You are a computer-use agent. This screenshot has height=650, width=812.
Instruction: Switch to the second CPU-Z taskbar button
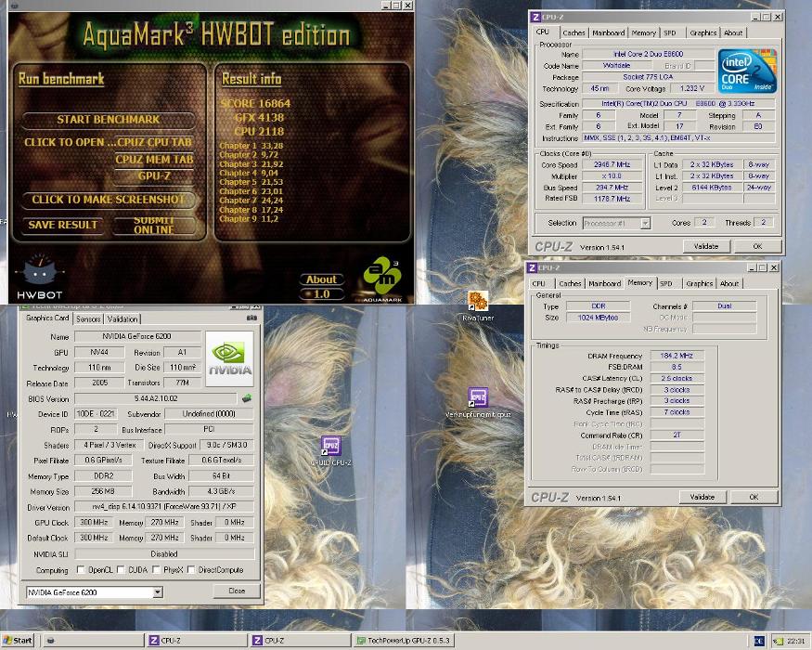click(x=300, y=641)
